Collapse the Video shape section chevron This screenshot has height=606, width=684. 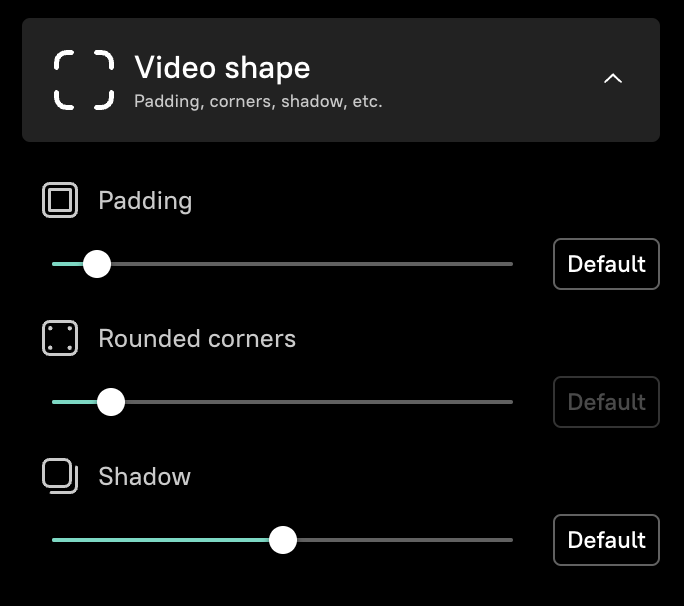pyautogui.click(x=613, y=79)
